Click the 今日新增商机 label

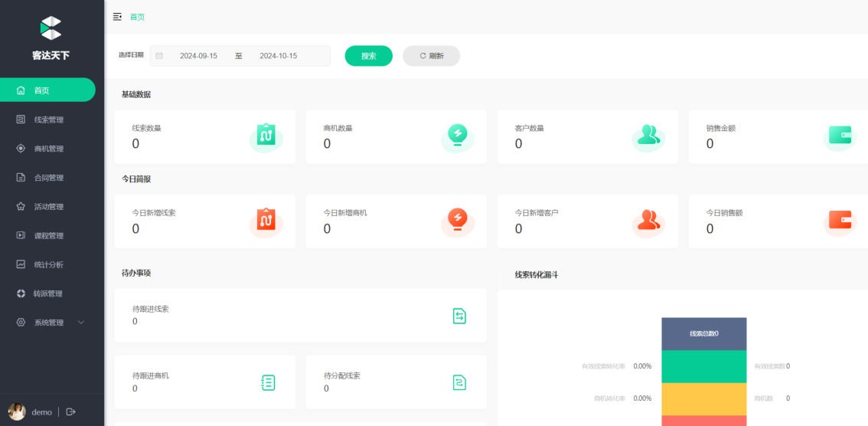345,213
